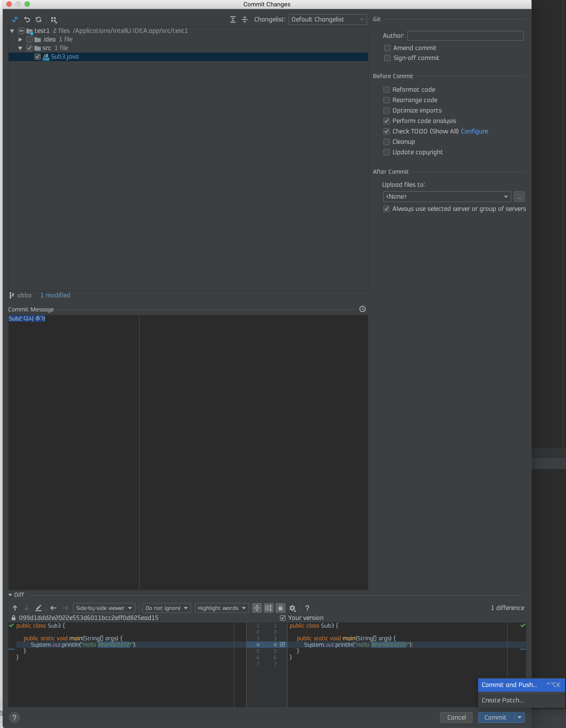566x728 pixels.
Task: Open commit message history clock icon
Action: [362, 309]
